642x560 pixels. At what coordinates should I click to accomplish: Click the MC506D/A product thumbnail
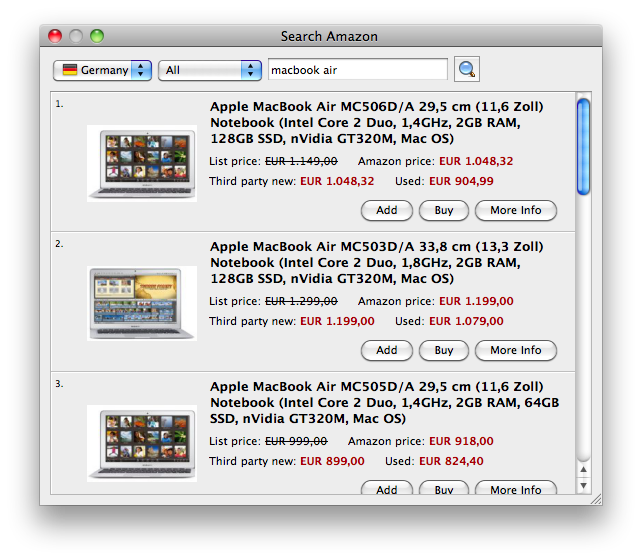(x=142, y=163)
